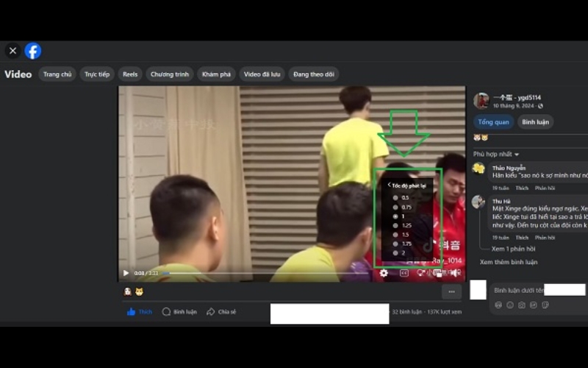The height and width of the screenshot is (368, 588).
Task: Open the Reels tab
Action: (130, 74)
